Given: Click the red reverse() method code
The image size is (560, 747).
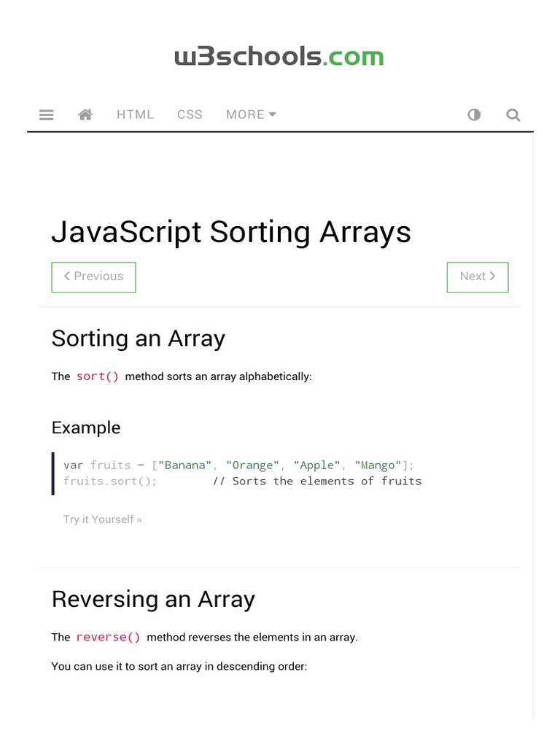Looking at the screenshot, I should 108,637.
